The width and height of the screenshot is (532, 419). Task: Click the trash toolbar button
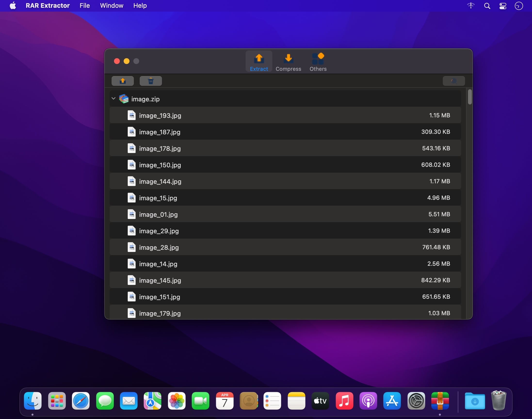coord(151,81)
